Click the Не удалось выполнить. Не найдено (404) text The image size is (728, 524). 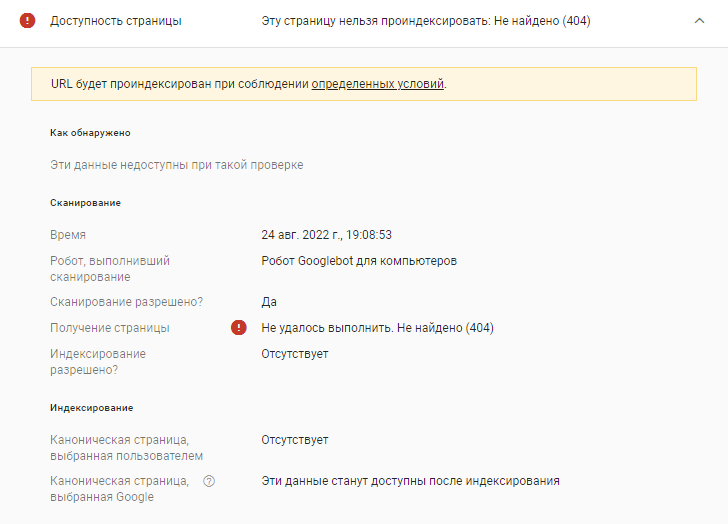point(377,328)
